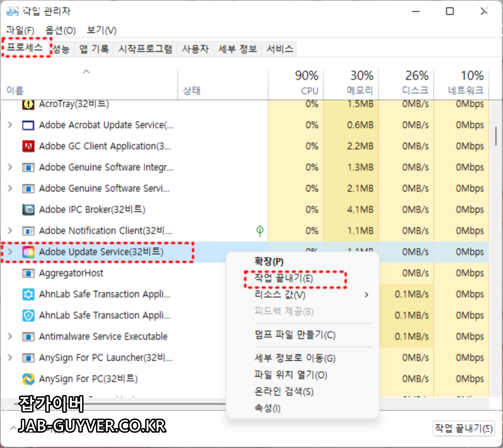
Task: Click the Task Manager title bar icon
Action: point(12,11)
